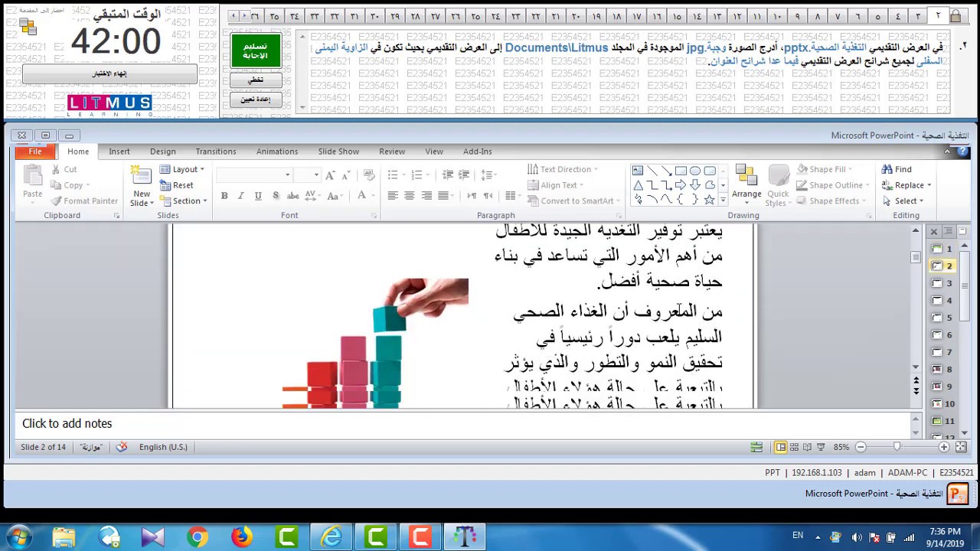Toggle Strikethrough formatting
The width and height of the screenshot is (980, 551).
[292, 196]
